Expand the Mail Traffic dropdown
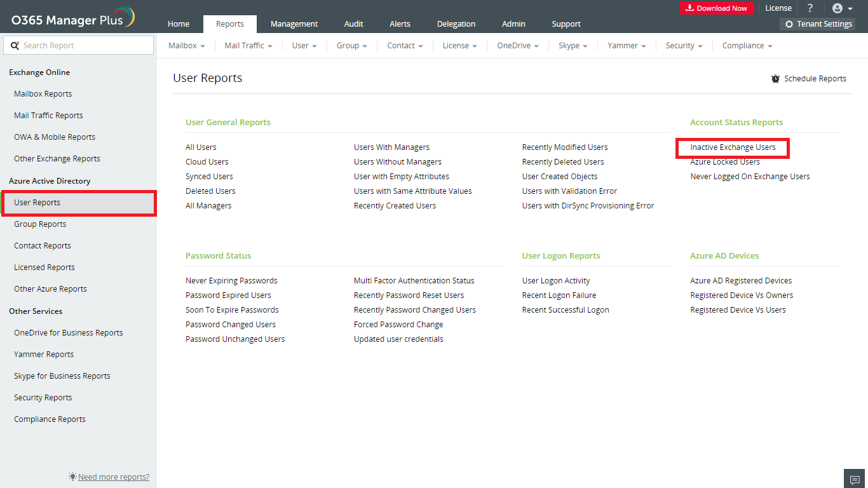Screen dimensions: 868x488 (248, 46)
